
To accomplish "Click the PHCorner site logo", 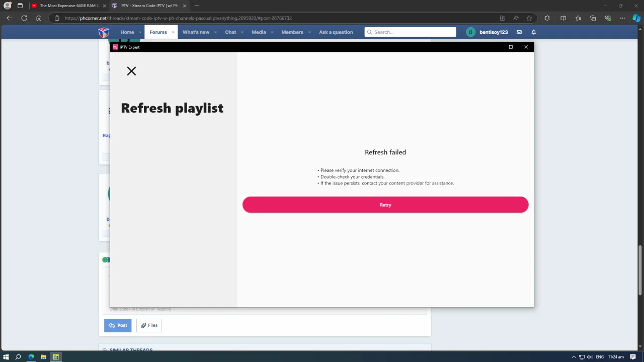I will [x=103, y=32].
